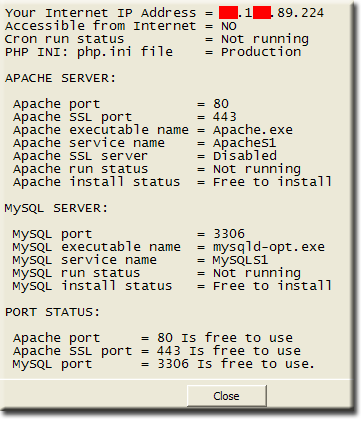
Task: Click the Apache port 80 value
Action: point(221,104)
